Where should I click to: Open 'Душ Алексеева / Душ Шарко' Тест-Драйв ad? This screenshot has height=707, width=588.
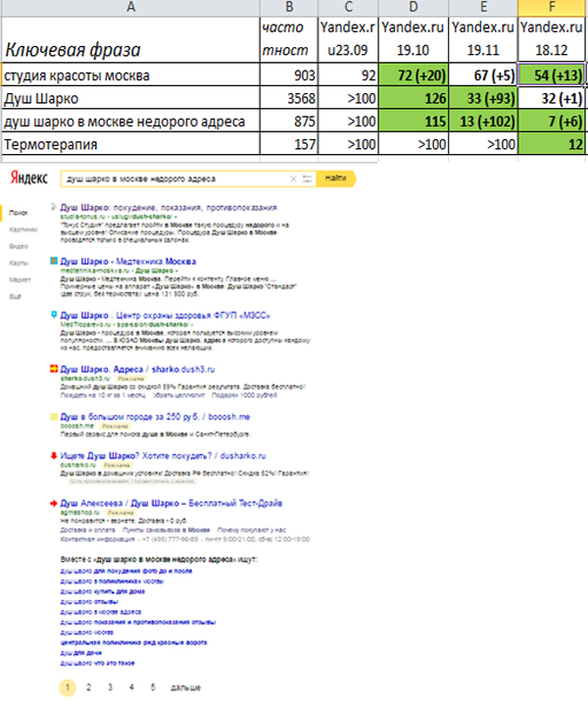pyautogui.click(x=171, y=503)
